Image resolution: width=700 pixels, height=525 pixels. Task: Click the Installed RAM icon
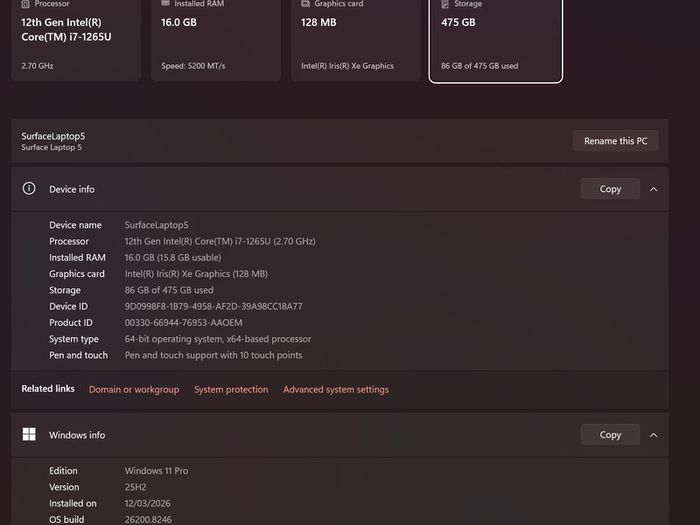pos(166,3)
